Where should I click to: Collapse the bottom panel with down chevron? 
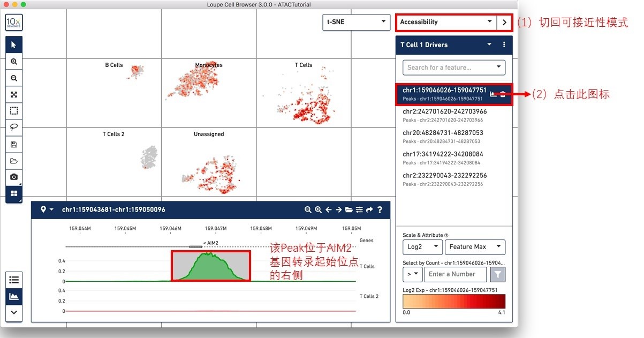pos(14,312)
